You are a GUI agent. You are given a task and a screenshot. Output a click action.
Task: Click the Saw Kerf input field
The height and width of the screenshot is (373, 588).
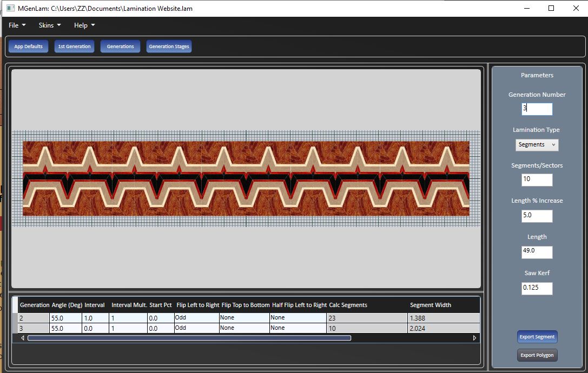point(537,288)
